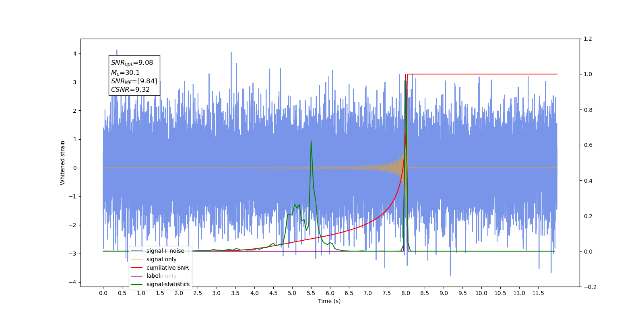
Task: Click the blue line sample in legend
Action: (137, 251)
